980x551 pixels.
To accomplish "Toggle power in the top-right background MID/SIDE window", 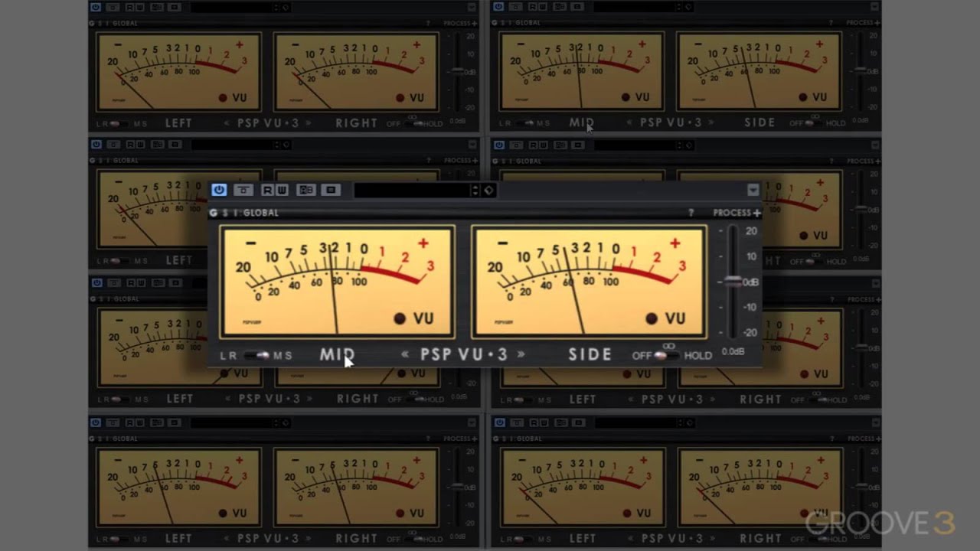I will (499, 7).
